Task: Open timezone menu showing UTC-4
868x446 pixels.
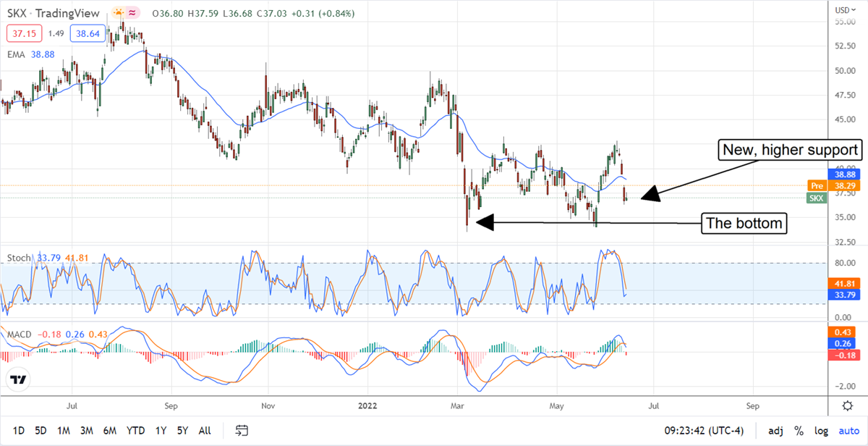Action: 701,431
